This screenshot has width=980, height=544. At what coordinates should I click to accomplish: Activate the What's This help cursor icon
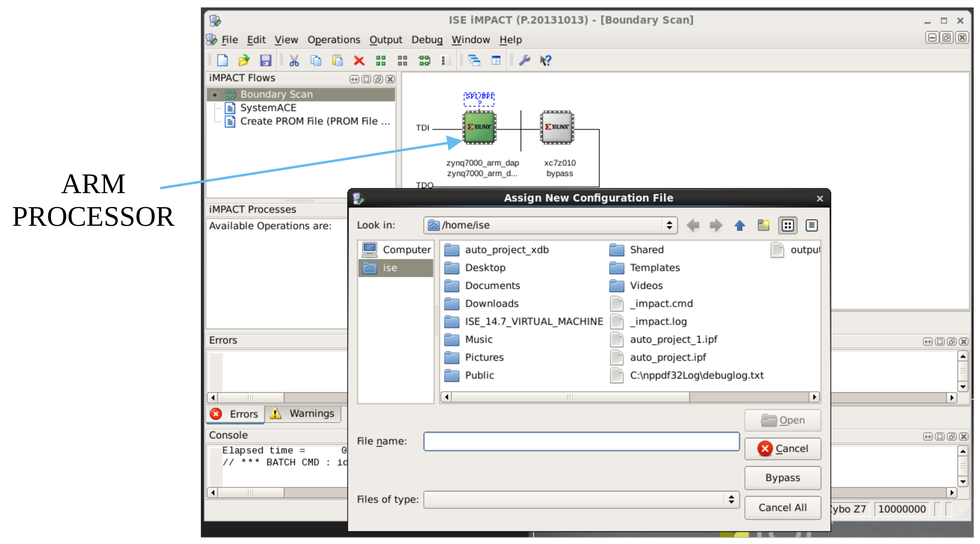(x=546, y=60)
